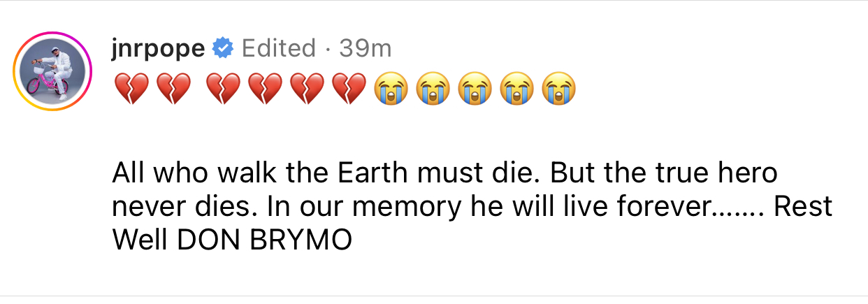Click the jnrpope username
The width and height of the screenshot is (868, 304).
click(158, 48)
